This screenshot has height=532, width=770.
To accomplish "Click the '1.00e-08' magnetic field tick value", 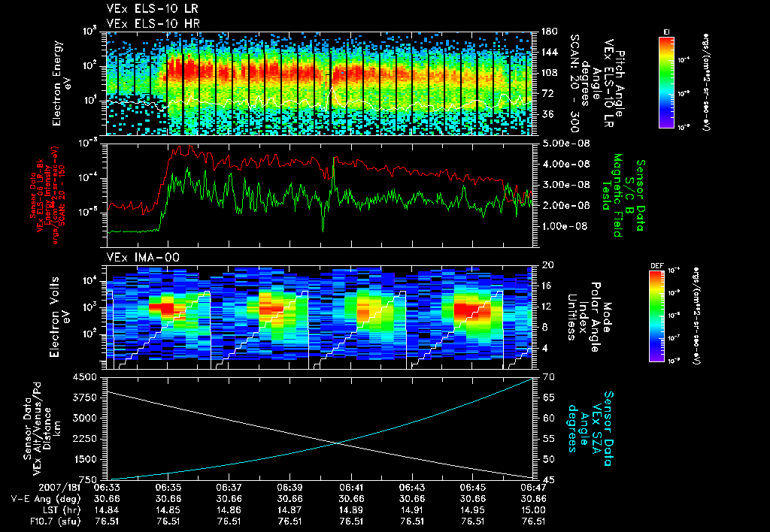I will click(565, 226).
